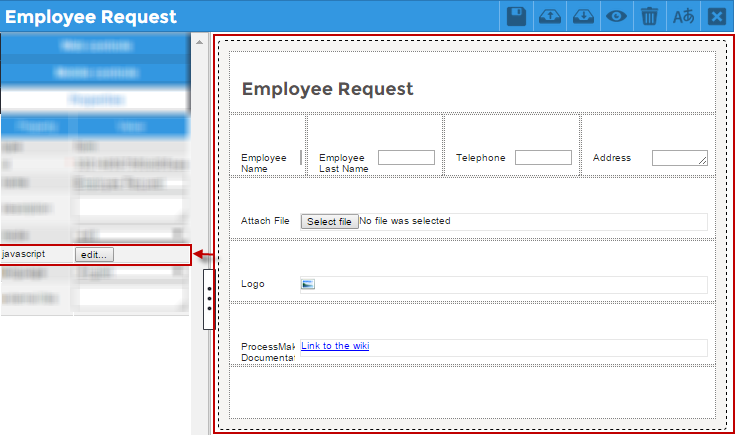Click the Attach File field label

265,221
